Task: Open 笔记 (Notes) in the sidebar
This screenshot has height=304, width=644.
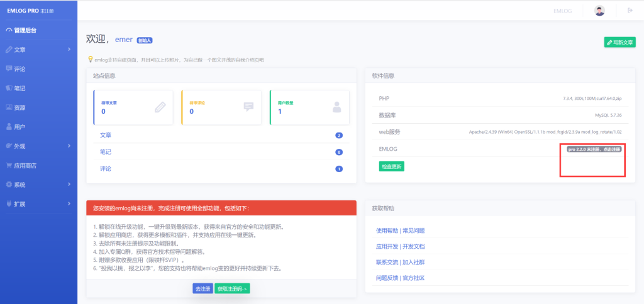Action: coord(19,88)
